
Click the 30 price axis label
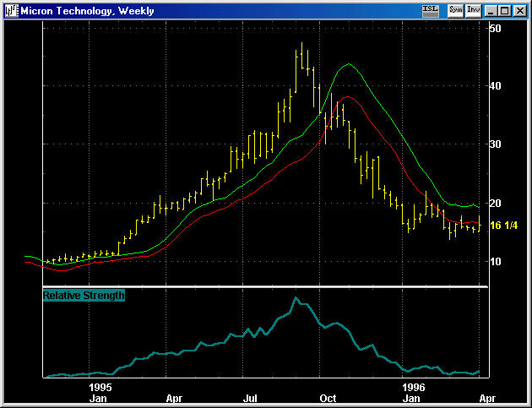[495, 144]
